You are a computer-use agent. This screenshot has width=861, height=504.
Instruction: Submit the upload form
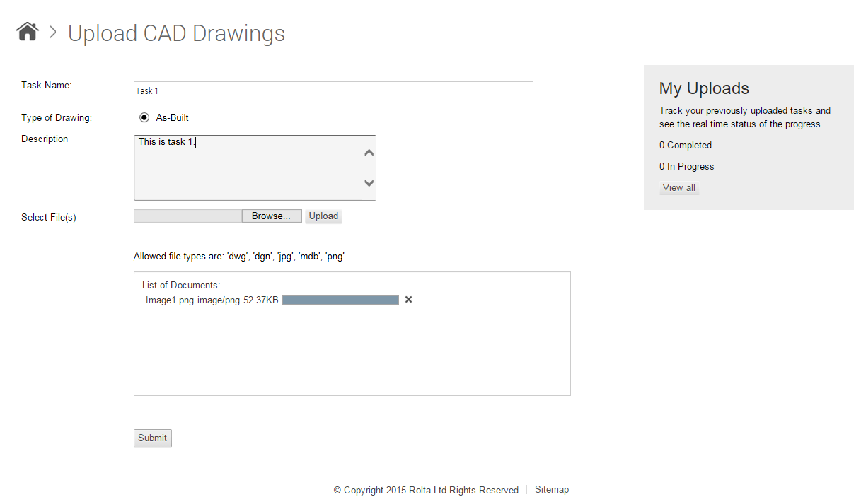click(152, 438)
